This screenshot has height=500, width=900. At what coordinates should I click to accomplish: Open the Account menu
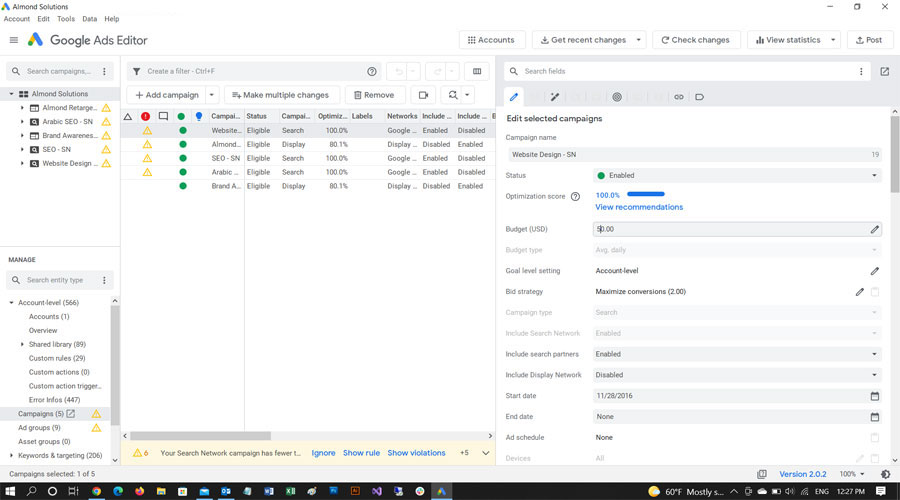(x=17, y=19)
